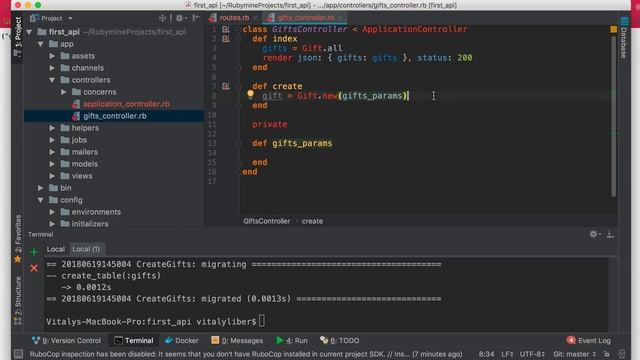This screenshot has width=640, height=360.
Task: Click in the terminal prompt input
Action: 262,321
